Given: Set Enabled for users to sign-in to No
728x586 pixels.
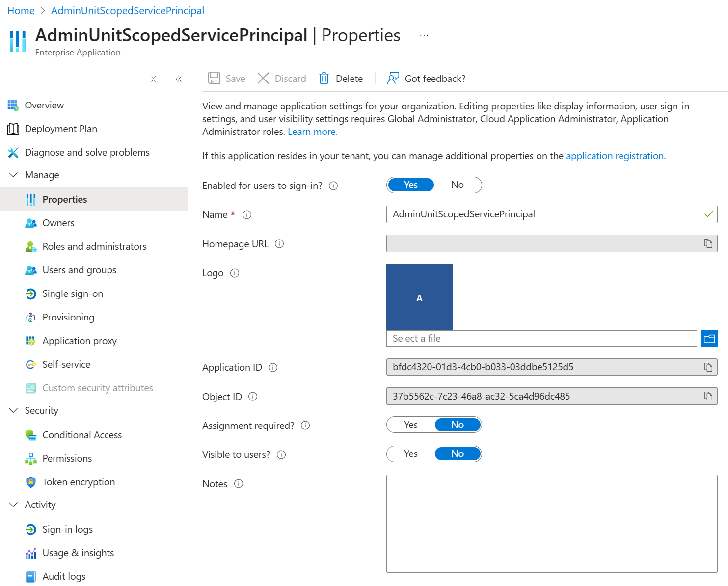Looking at the screenshot, I should click(458, 185).
